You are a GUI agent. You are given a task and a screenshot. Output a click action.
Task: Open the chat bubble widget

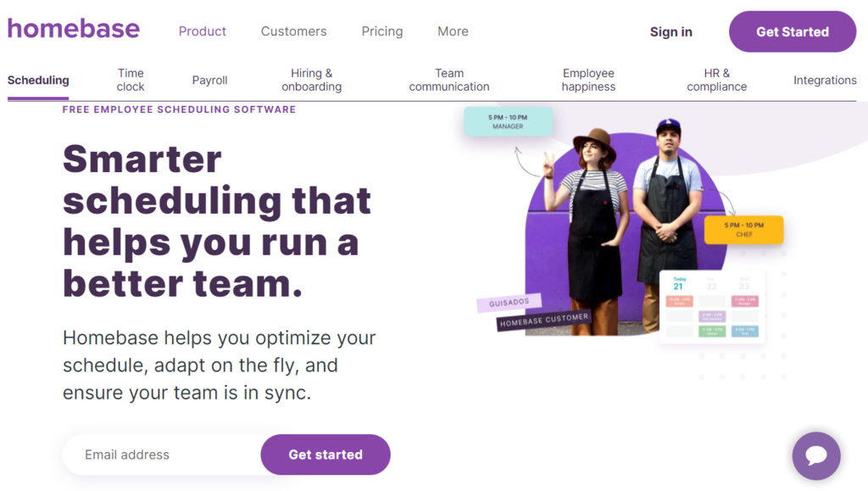pos(815,455)
